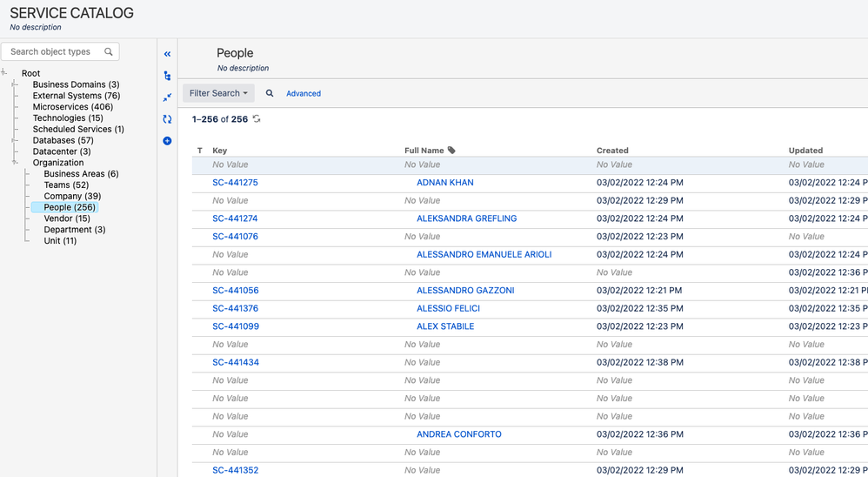Click the blue plus create object icon
The image size is (868, 477).
(x=167, y=141)
